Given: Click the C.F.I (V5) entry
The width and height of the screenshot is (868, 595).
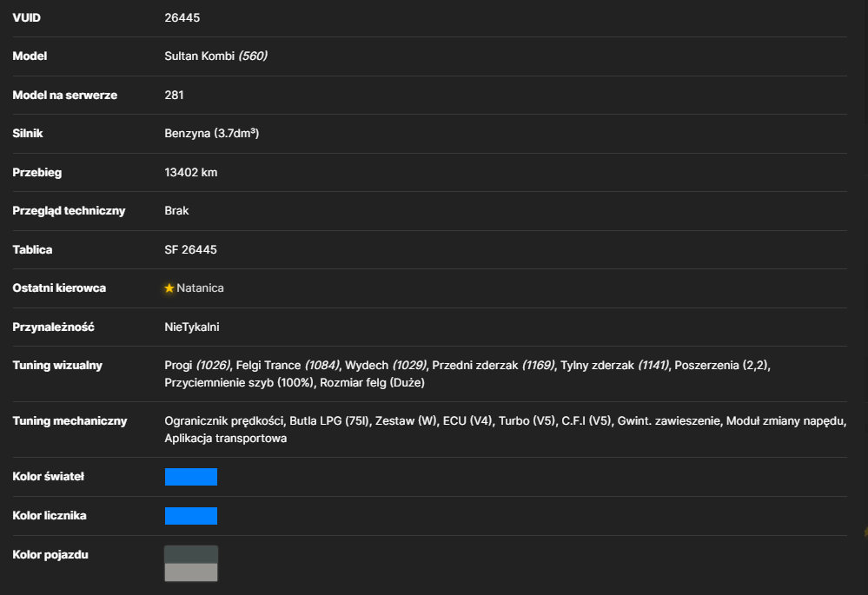Looking at the screenshot, I should click(x=586, y=421).
